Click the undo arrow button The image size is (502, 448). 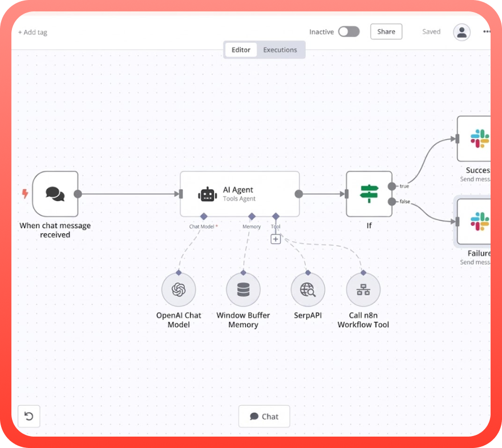pyautogui.click(x=29, y=416)
